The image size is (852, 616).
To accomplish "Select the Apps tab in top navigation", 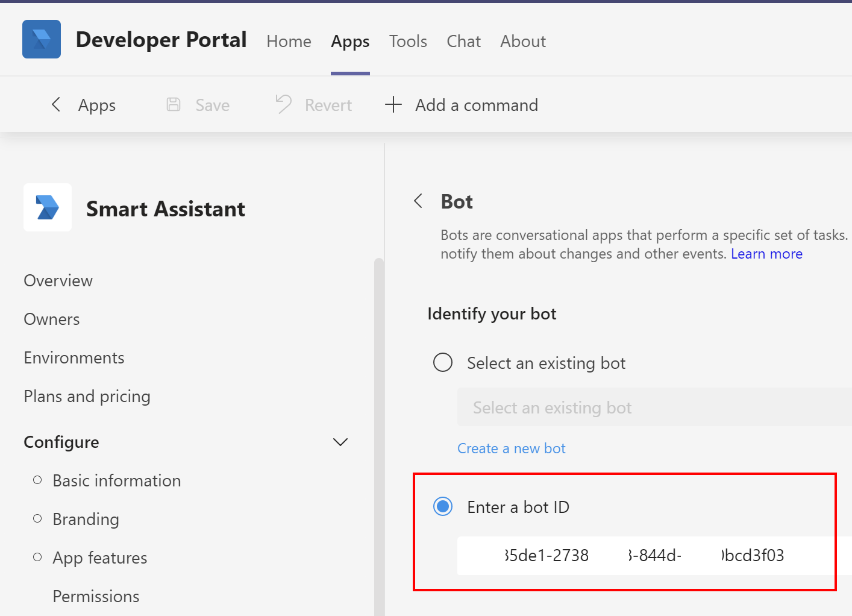I will coord(350,41).
